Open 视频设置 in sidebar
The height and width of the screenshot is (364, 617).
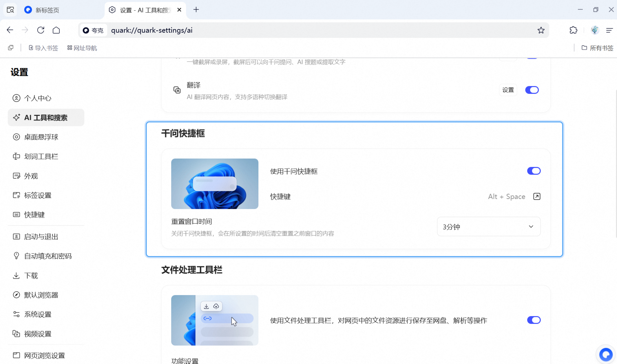point(46,334)
